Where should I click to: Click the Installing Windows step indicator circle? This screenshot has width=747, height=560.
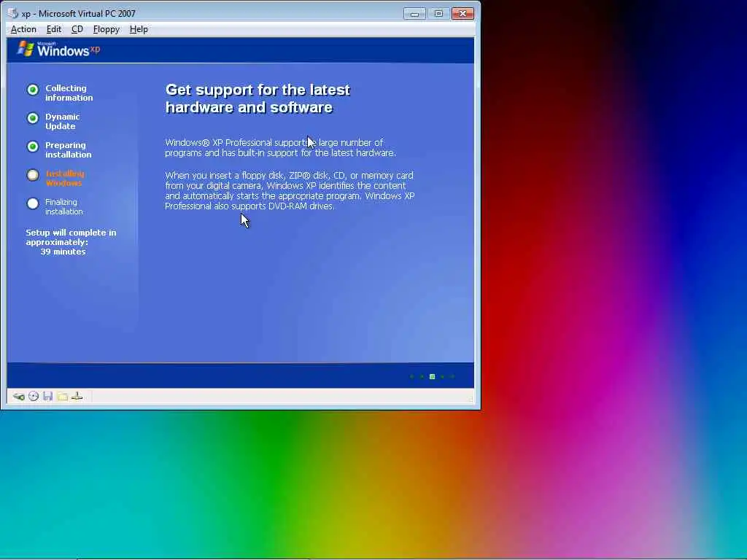33,175
